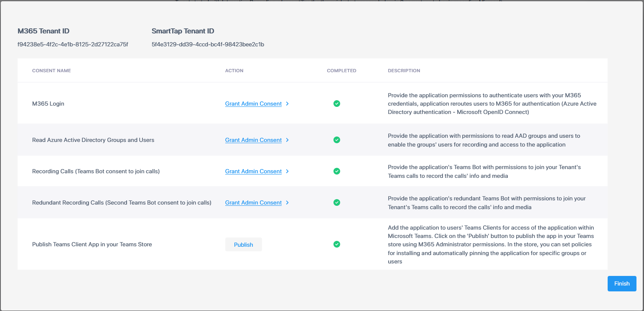Screen dimensions: 644x311
Task: Click description about reading AAD groups and users
Action: 484,140
